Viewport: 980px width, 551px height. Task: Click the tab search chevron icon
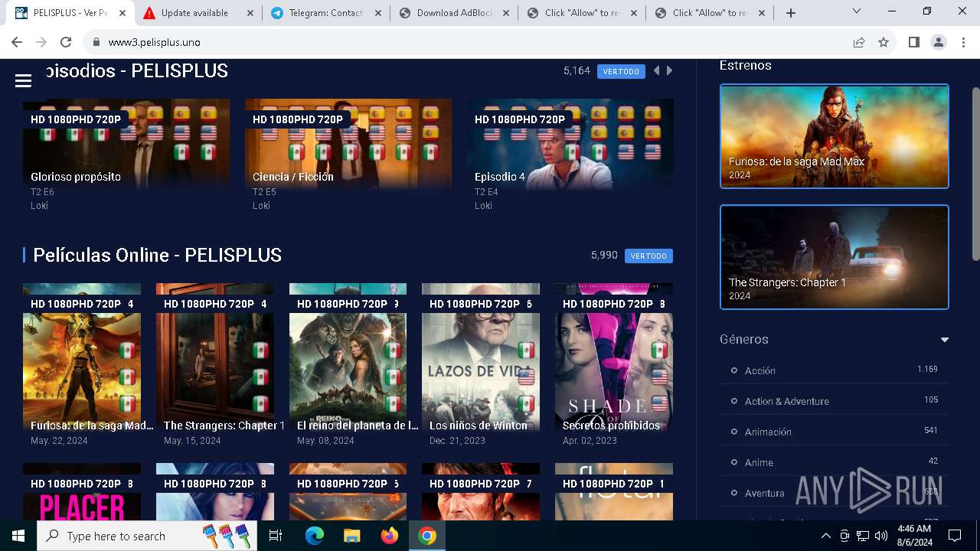[857, 11]
